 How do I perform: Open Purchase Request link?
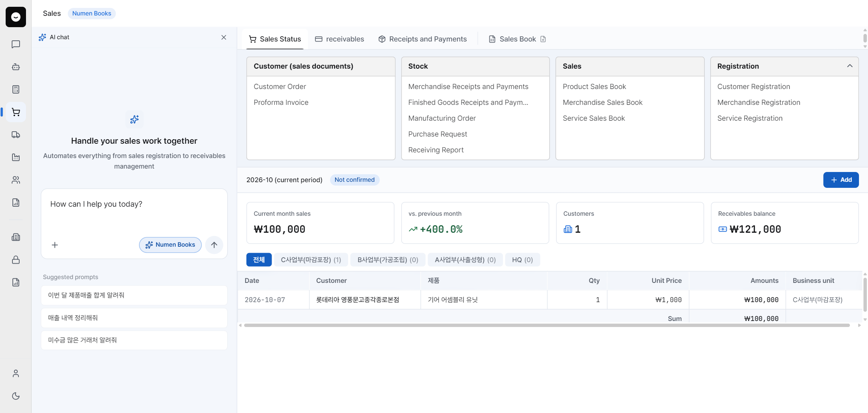click(x=437, y=134)
